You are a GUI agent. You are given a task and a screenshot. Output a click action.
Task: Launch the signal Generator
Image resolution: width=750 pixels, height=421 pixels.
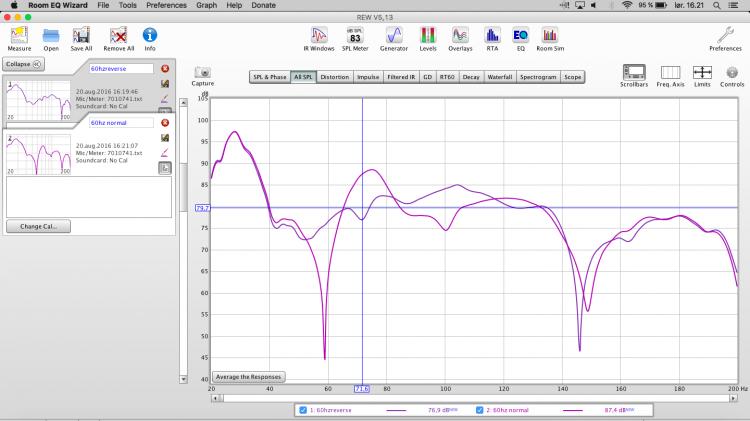point(393,37)
